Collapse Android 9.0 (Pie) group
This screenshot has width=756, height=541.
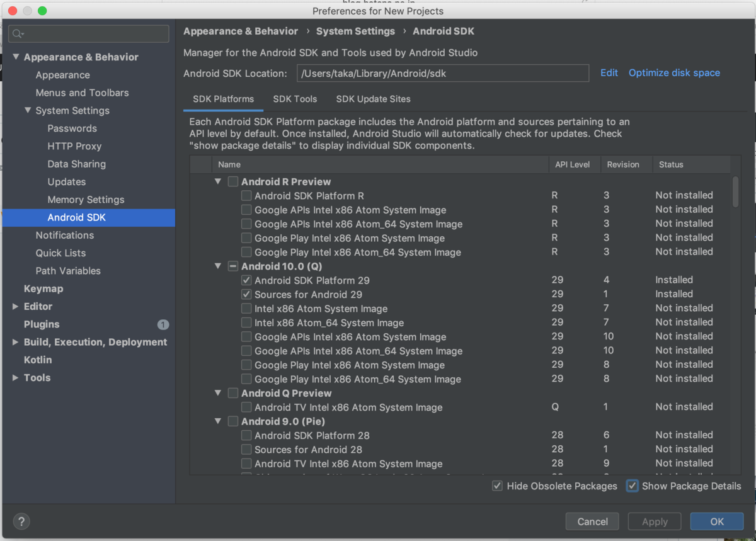click(x=218, y=421)
